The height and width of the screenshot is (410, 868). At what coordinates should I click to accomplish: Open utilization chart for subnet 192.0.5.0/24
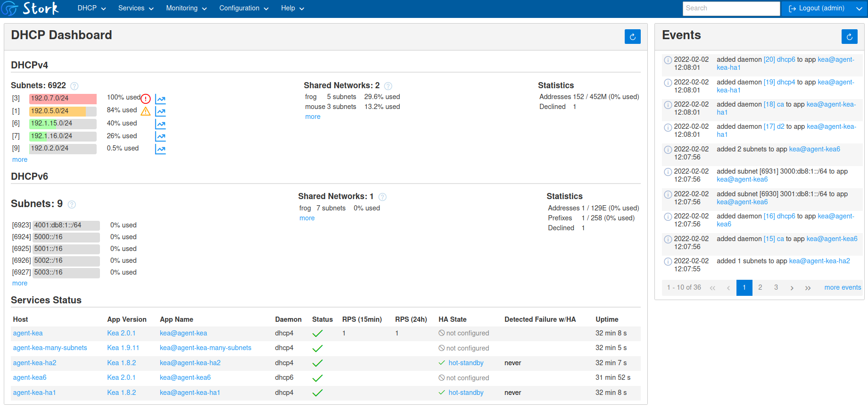[x=161, y=112]
